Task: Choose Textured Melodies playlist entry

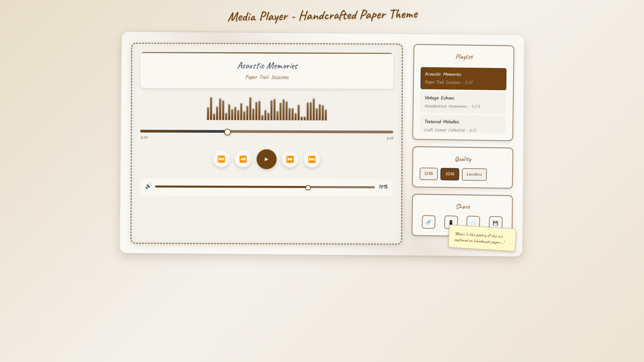Action: coord(463,125)
